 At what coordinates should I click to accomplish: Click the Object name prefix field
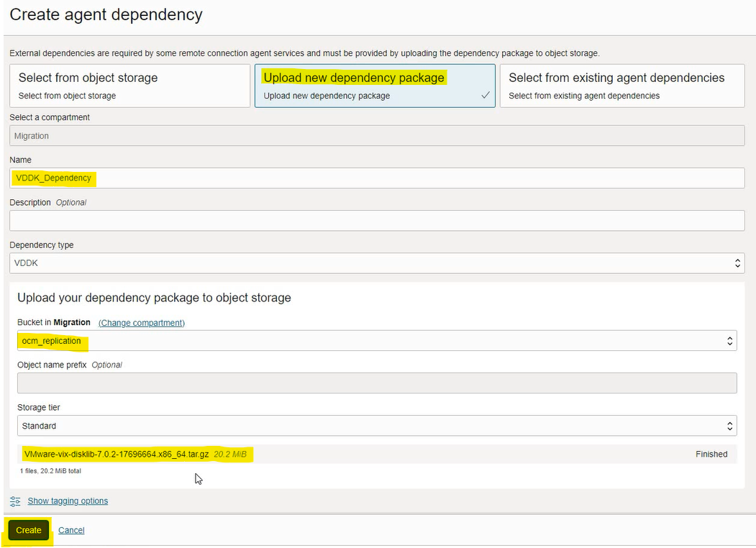point(377,383)
